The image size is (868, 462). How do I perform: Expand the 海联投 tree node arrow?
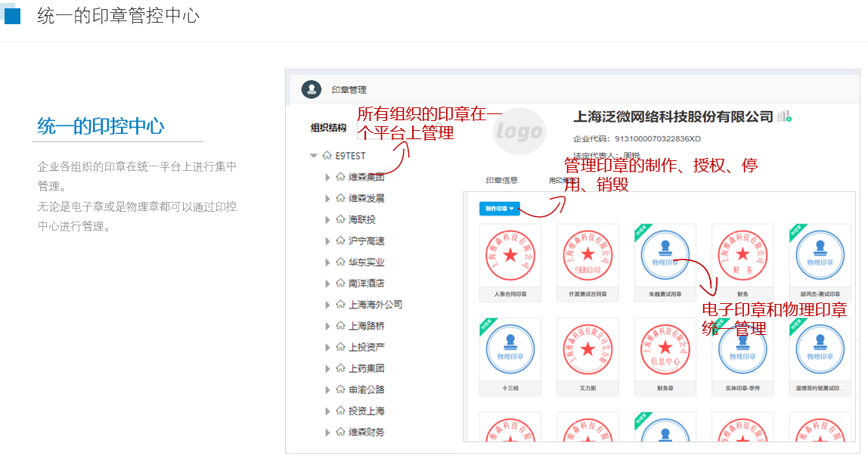click(x=327, y=219)
